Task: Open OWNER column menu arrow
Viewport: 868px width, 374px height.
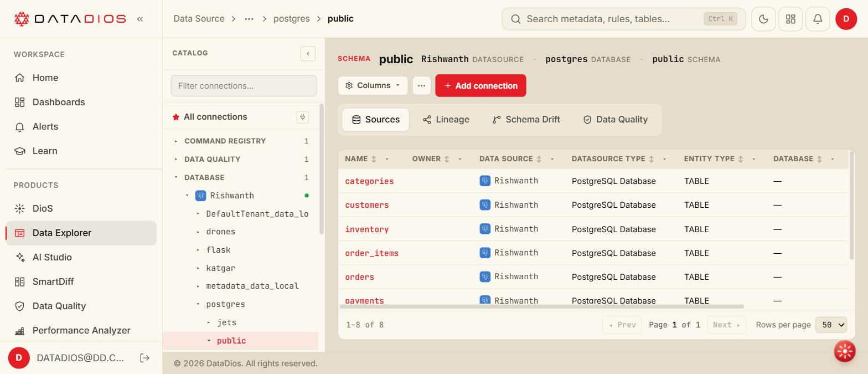Action: click(x=460, y=159)
